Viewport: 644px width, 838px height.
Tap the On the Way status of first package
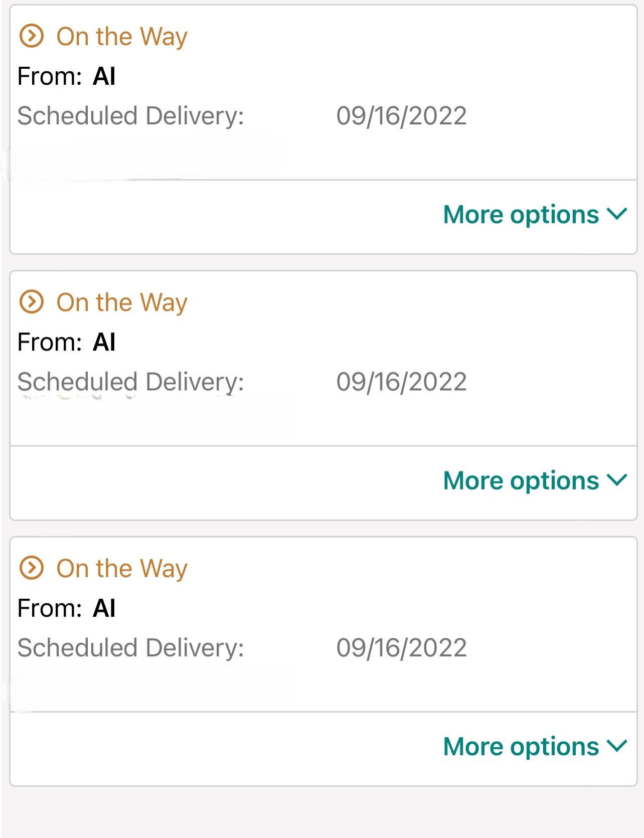(x=122, y=37)
